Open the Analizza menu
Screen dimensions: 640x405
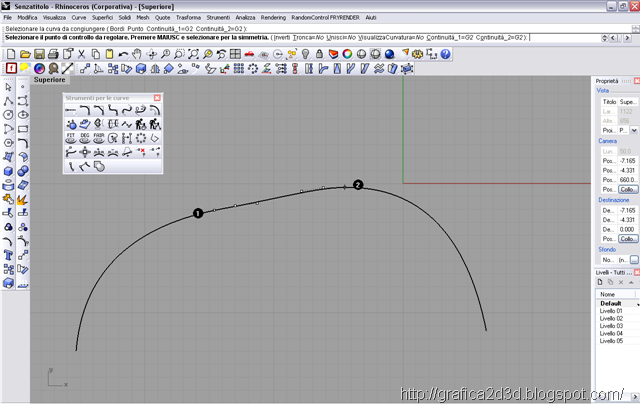(245, 18)
